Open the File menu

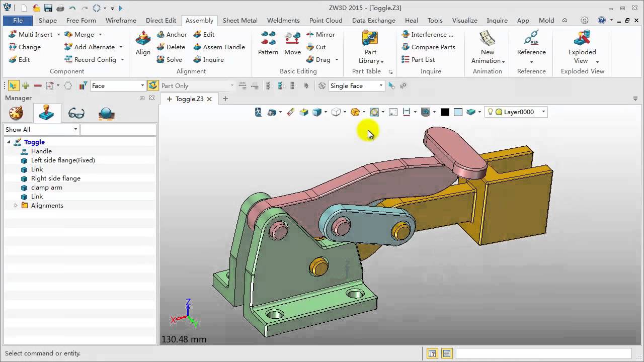pos(18,20)
